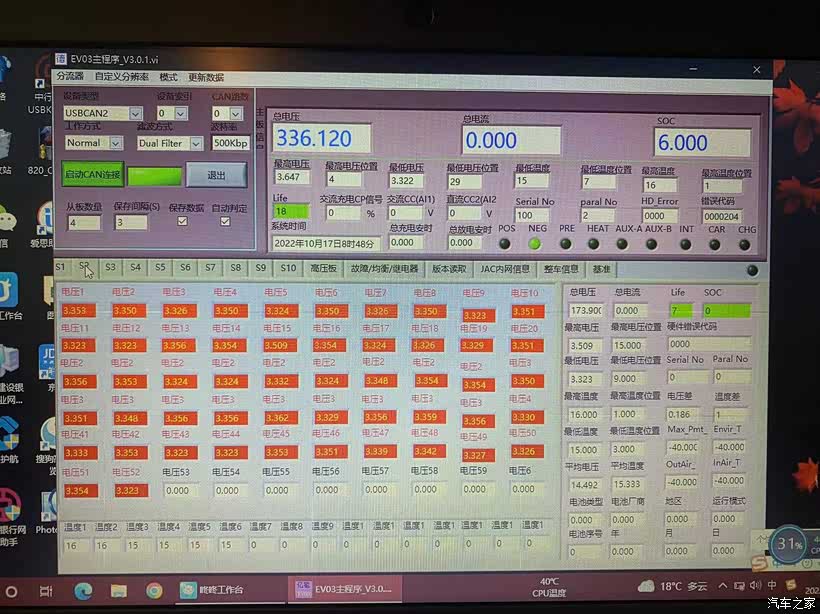Switch to the S3 tab

pyautogui.click(x=110, y=268)
